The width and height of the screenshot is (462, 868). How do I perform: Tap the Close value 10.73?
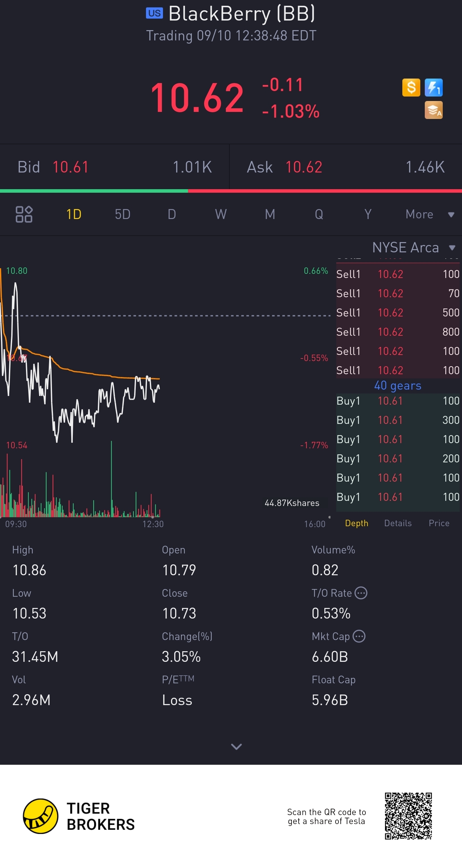179,613
